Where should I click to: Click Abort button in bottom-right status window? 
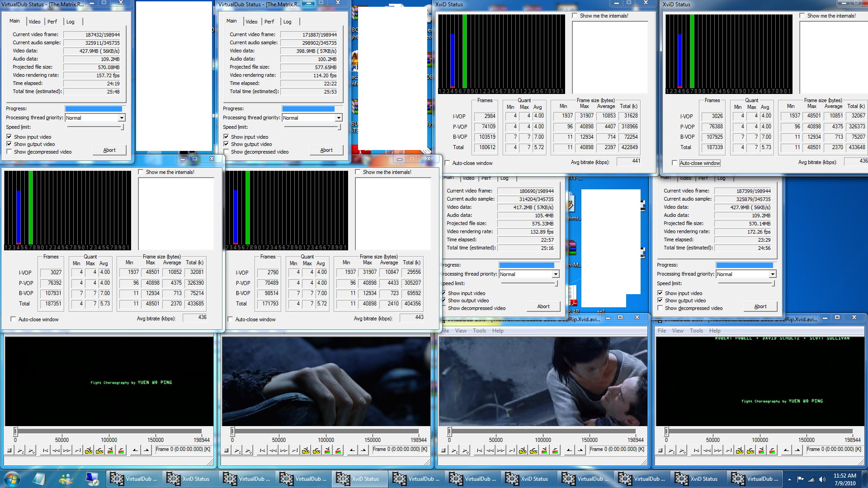click(760, 306)
